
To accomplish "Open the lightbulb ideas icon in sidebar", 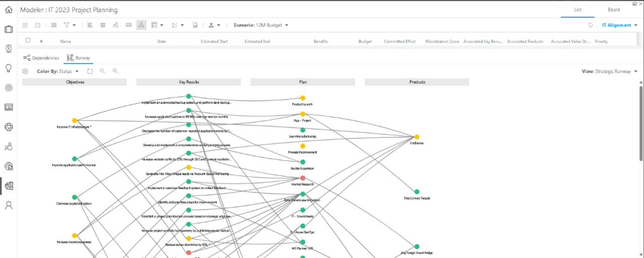I will [x=8, y=68].
